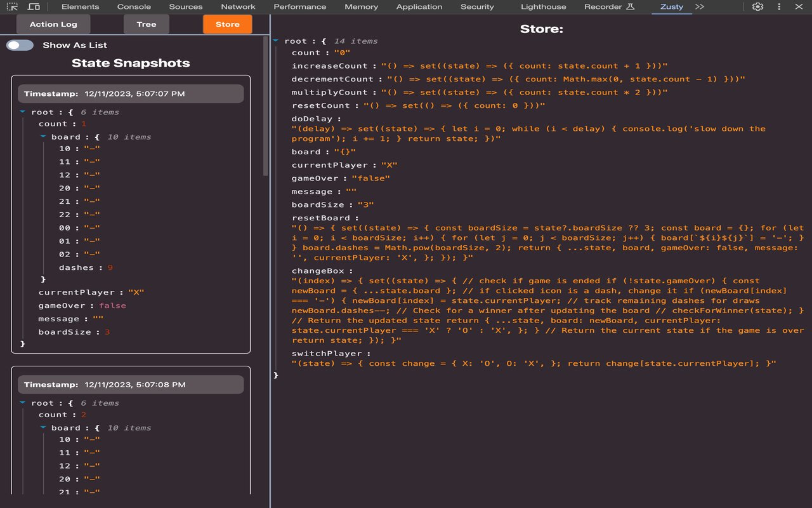Select the switchPlayer key in Store
Image resolution: width=812 pixels, height=508 pixels.
[327, 354]
